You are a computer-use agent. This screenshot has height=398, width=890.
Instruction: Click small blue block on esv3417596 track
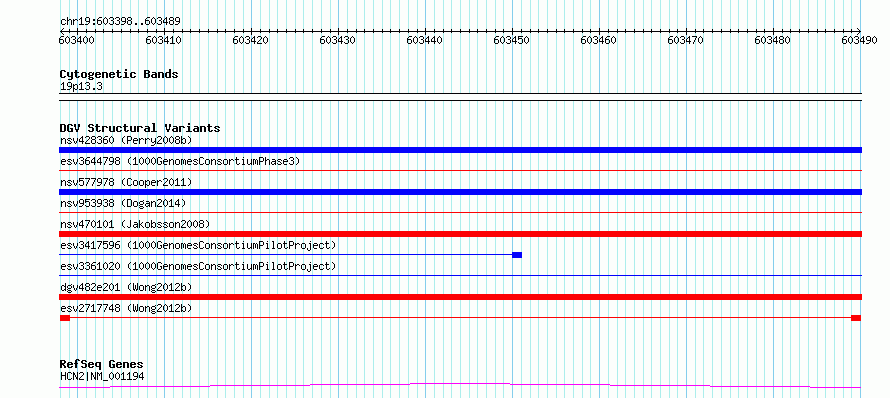[517, 255]
